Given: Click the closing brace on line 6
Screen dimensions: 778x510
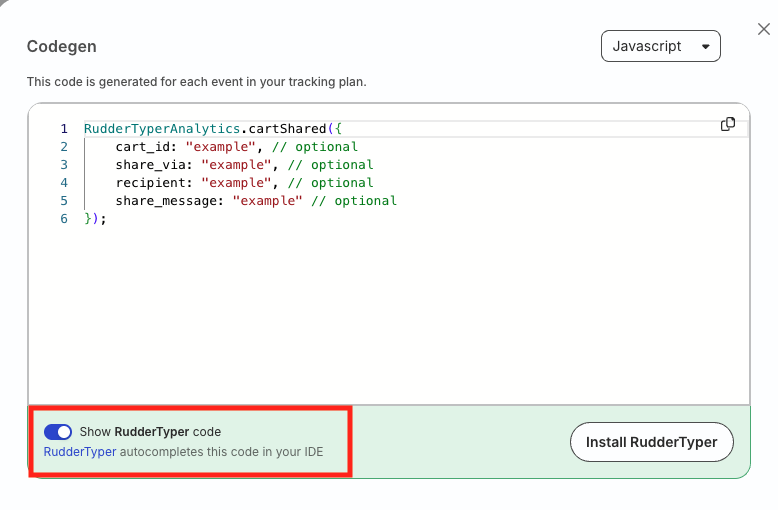Looking at the screenshot, I should (88, 219).
